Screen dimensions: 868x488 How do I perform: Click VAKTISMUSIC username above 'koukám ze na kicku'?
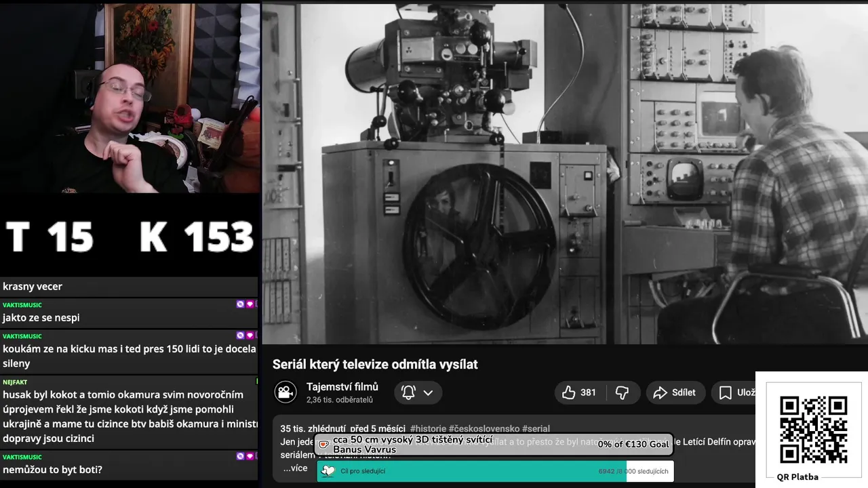click(x=22, y=336)
